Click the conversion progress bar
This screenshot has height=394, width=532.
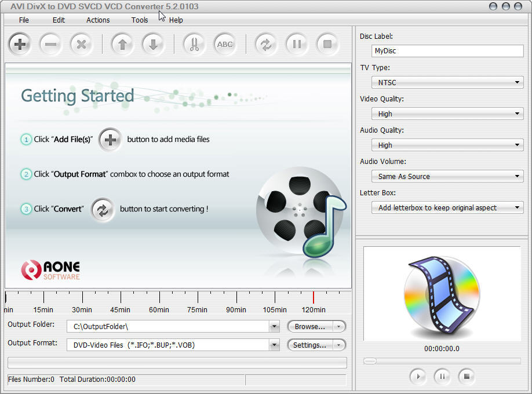(177, 363)
